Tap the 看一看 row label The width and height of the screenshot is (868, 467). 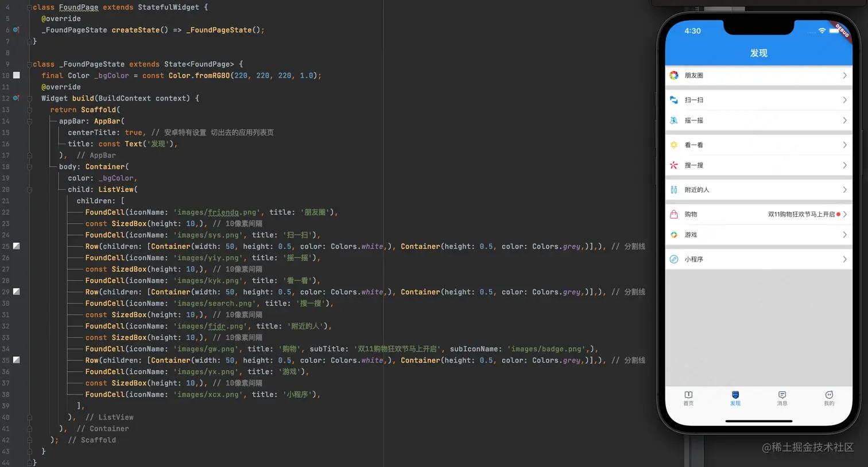[693, 145]
